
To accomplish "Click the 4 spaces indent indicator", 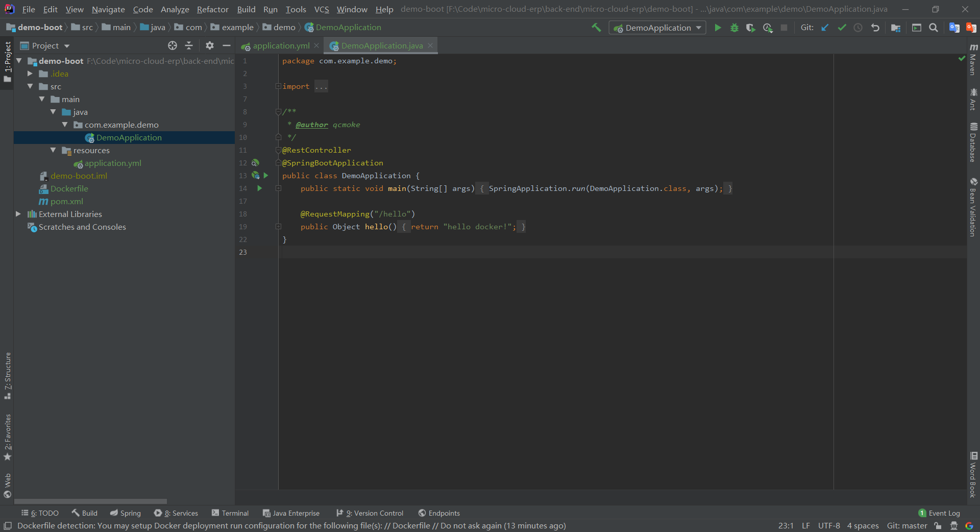I will click(x=863, y=526).
